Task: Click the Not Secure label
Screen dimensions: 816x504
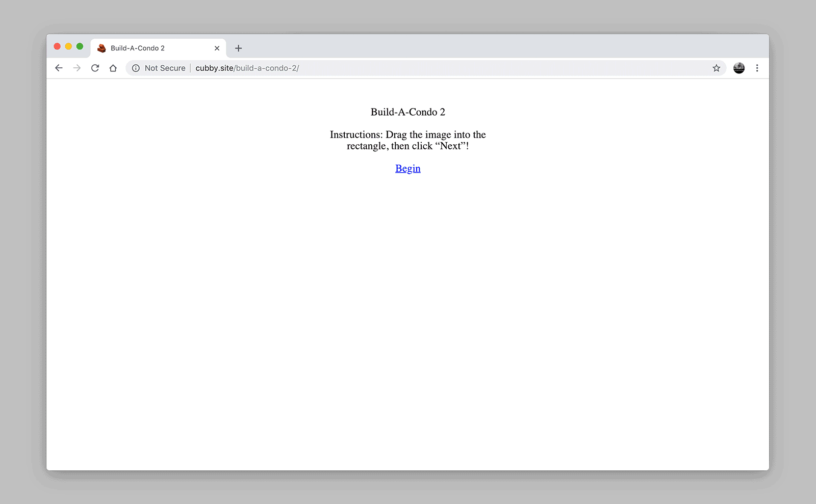Action: [x=165, y=68]
